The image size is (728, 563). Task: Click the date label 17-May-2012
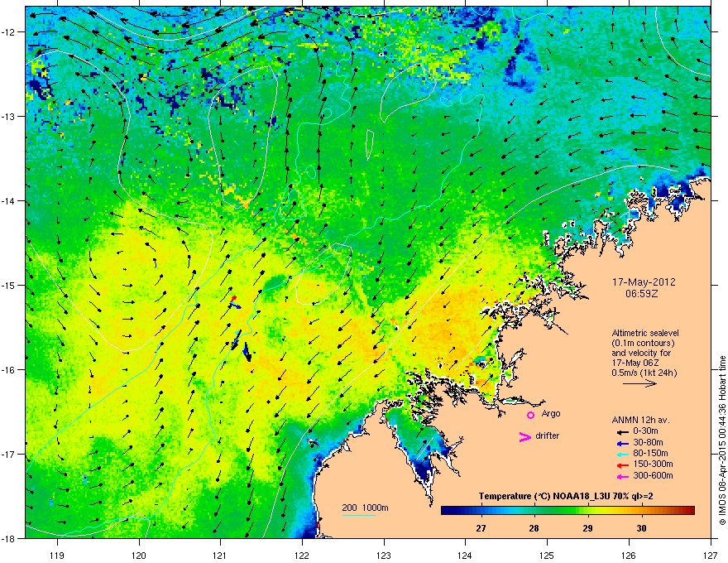[644, 282]
